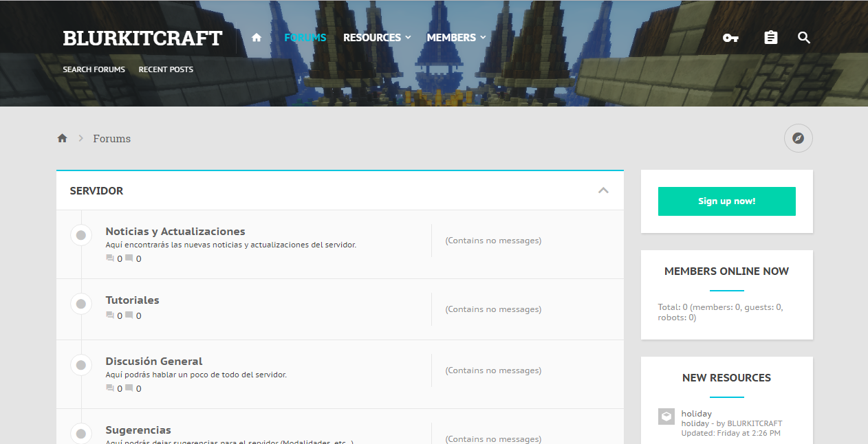The width and height of the screenshot is (868, 444).
Task: Toggle read status of Discusión General forum
Action: [x=80, y=364]
